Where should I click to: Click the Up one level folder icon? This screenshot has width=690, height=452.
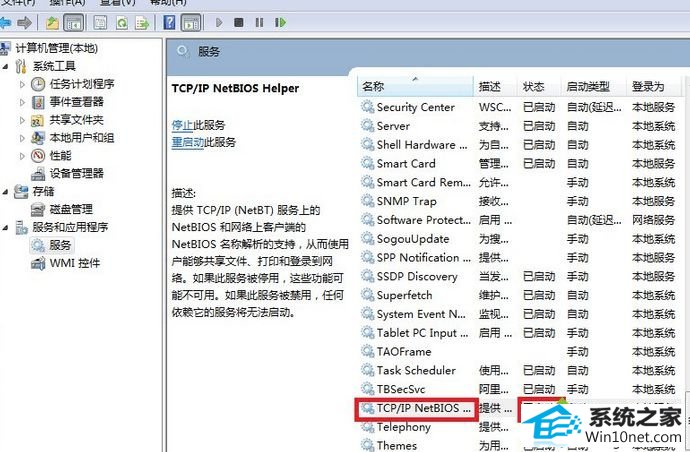coord(52,22)
